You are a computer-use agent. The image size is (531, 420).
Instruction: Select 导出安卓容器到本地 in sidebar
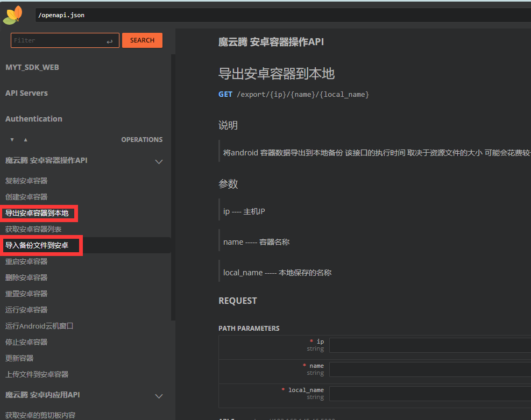pyautogui.click(x=37, y=213)
